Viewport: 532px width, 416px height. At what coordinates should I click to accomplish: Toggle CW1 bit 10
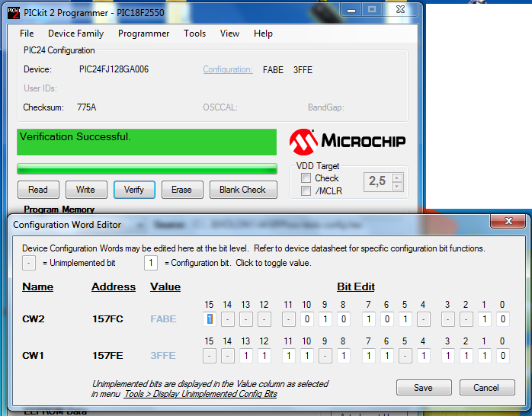pos(307,356)
